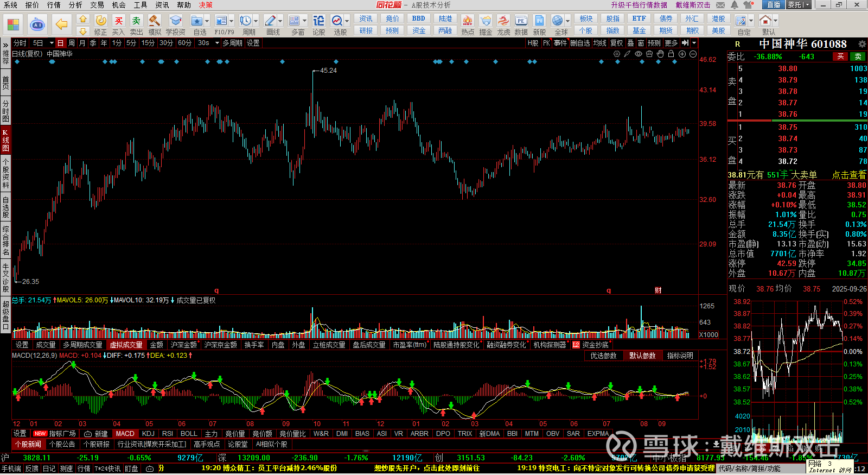868x475 pixels.
Task: Click the sell level 5 price 38.80
Action: (788, 68)
